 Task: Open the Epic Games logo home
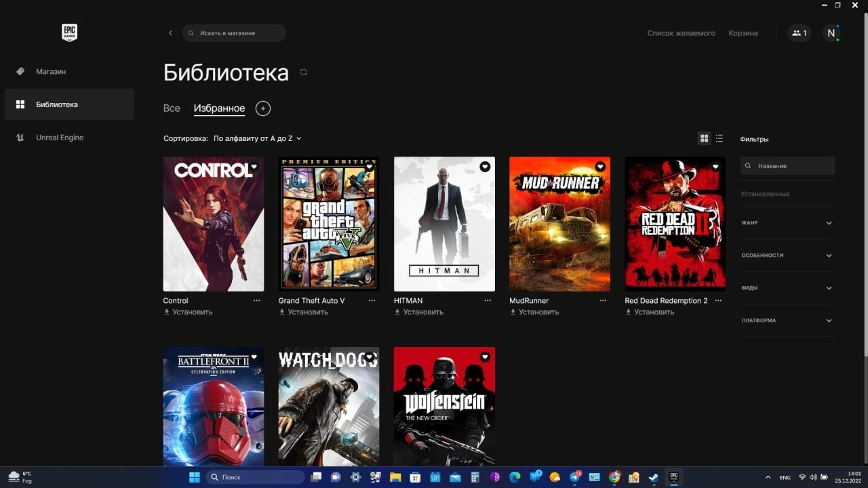[69, 33]
